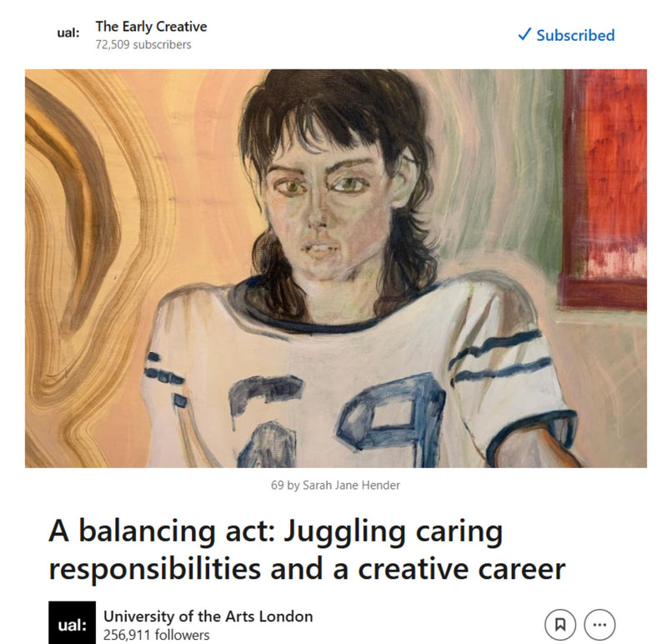The image size is (667, 644).
Task: Open the article headline about caring responsibilities
Action: [x=307, y=550]
